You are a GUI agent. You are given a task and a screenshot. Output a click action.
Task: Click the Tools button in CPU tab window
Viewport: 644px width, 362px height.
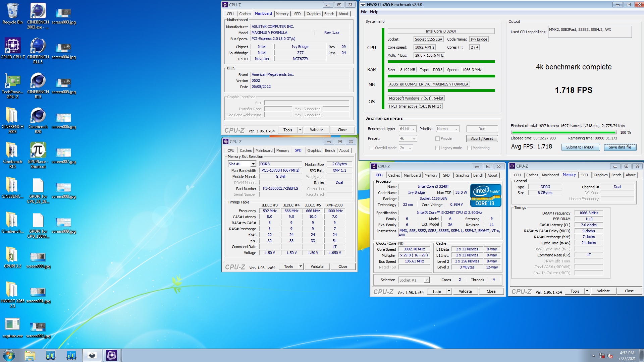tap(436, 291)
